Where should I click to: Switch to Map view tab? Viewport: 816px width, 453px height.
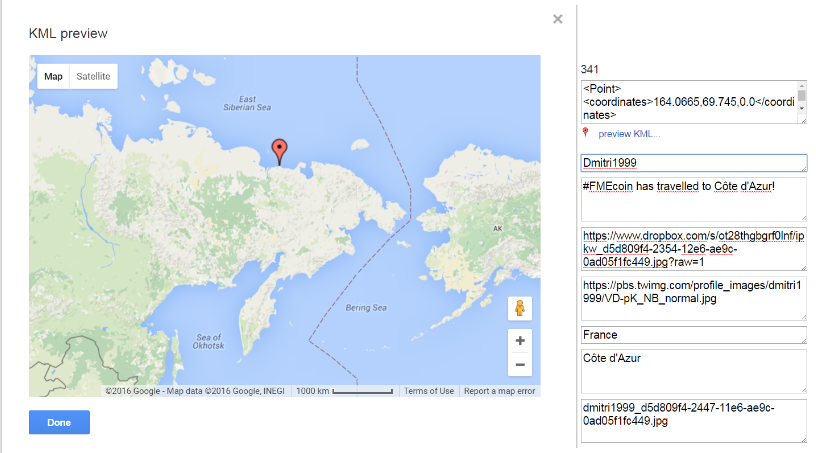[x=53, y=76]
